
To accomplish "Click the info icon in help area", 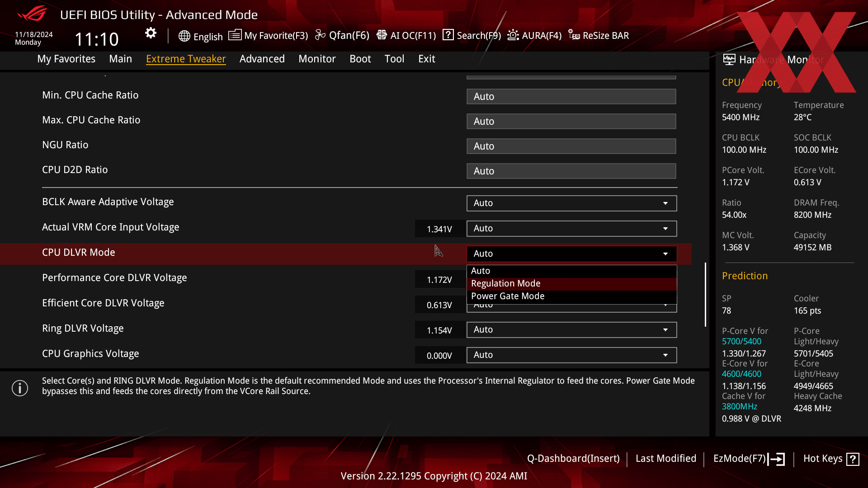I will coord(20,388).
